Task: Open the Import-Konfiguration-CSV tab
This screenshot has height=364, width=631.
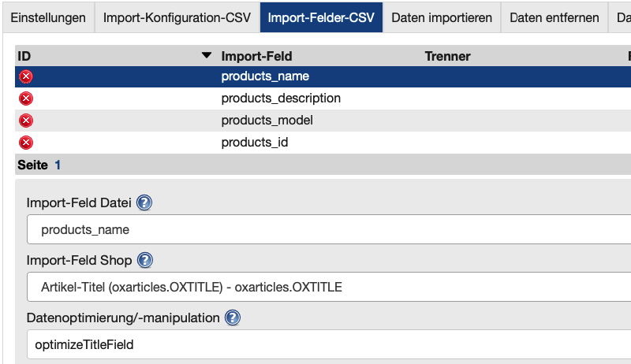Action: (x=177, y=17)
